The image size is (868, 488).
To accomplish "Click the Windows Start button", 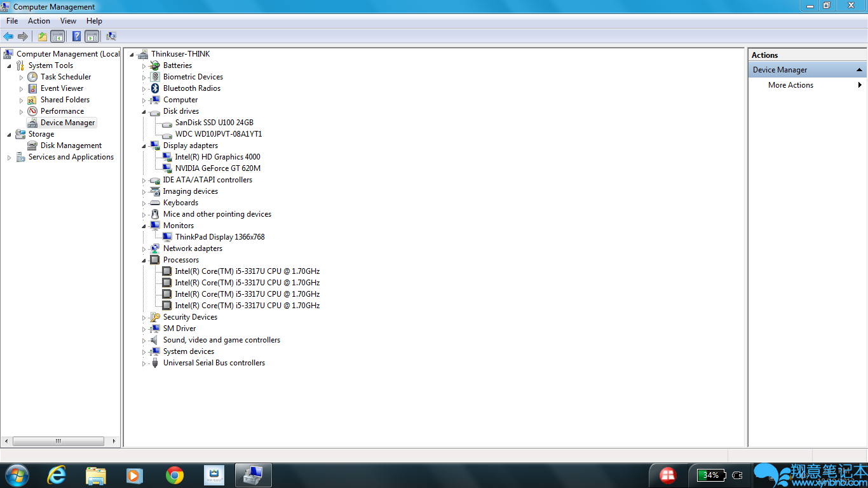I will coord(17,475).
